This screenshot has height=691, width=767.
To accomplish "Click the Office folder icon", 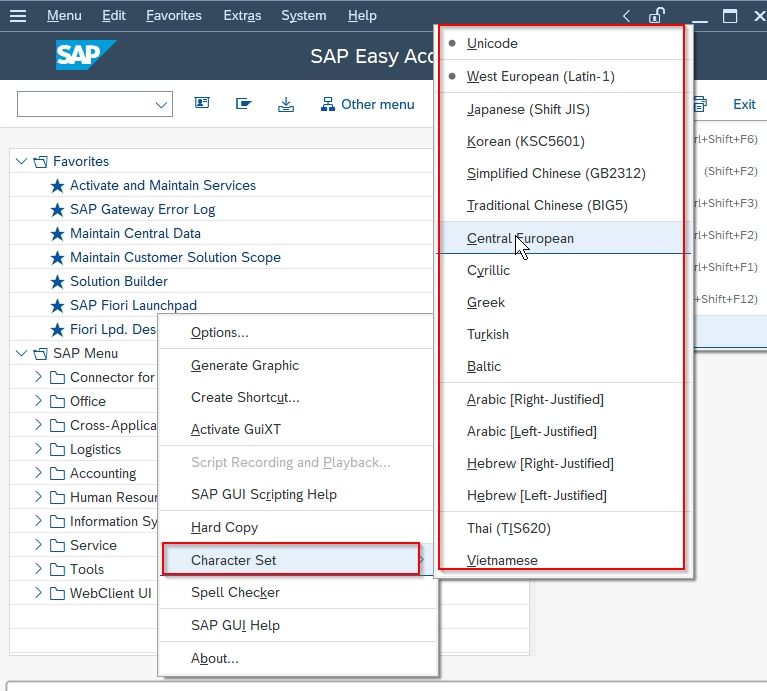I will click(57, 401).
